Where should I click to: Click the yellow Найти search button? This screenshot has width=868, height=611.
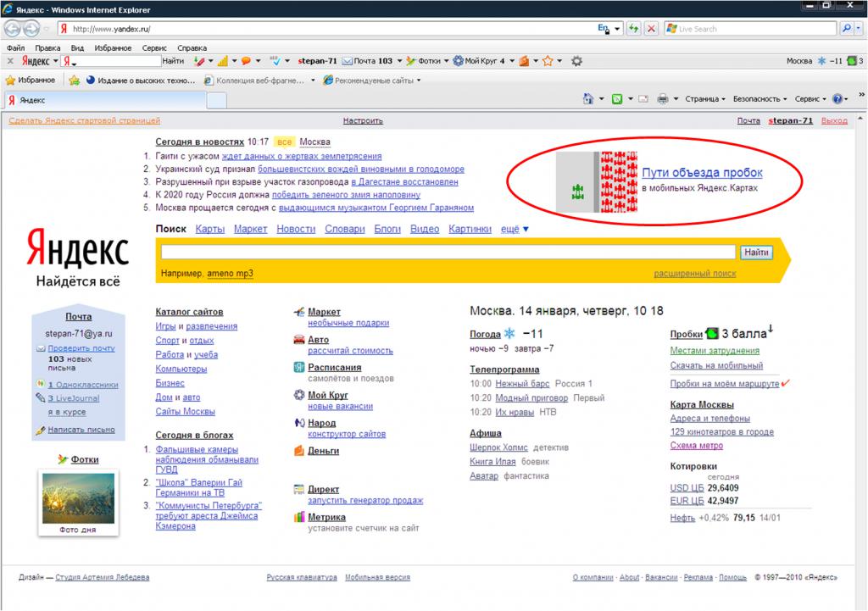755,253
